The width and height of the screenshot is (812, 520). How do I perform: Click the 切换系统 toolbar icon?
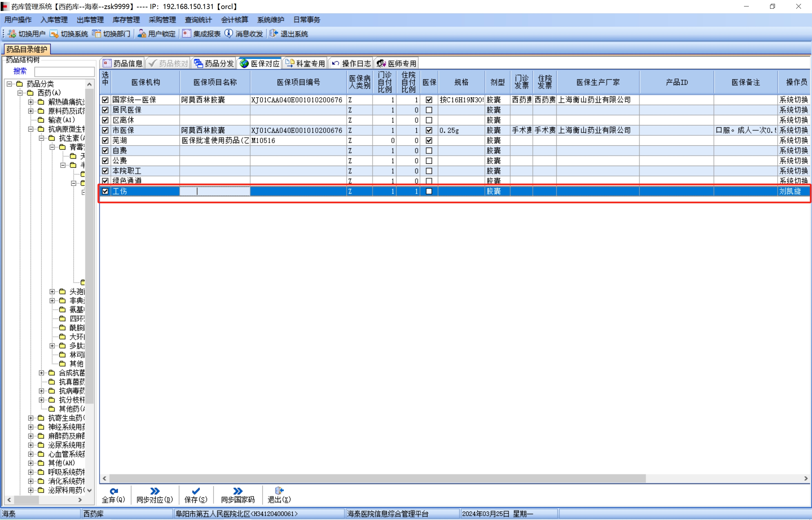tap(54, 34)
